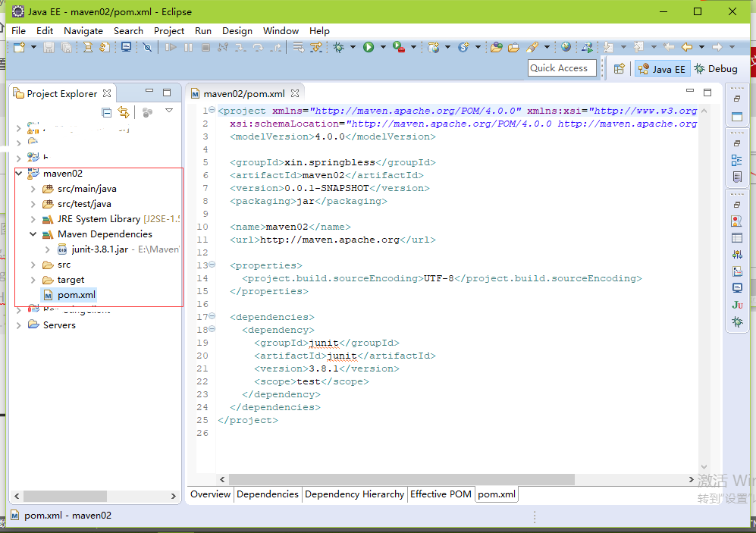The image size is (756, 533).
Task: Click the Open Task folder icon
Action: [x=513, y=47]
